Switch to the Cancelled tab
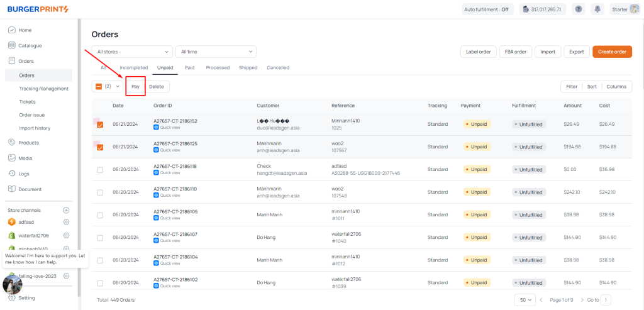The height and width of the screenshot is (310, 644). (277, 67)
